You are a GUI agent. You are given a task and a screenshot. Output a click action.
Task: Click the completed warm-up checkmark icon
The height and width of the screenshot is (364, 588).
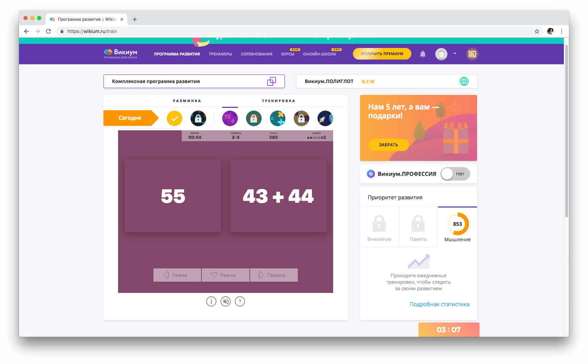pos(175,118)
